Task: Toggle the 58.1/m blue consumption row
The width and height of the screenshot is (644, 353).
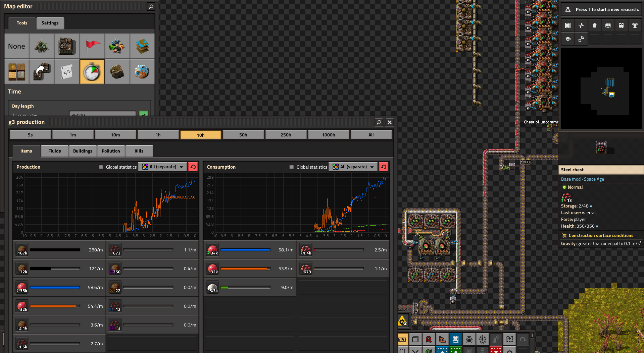Action: [250, 250]
